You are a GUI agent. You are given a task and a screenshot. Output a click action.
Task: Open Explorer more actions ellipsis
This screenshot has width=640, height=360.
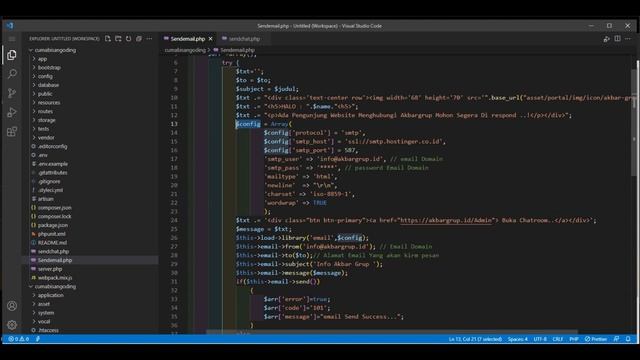pos(149,39)
